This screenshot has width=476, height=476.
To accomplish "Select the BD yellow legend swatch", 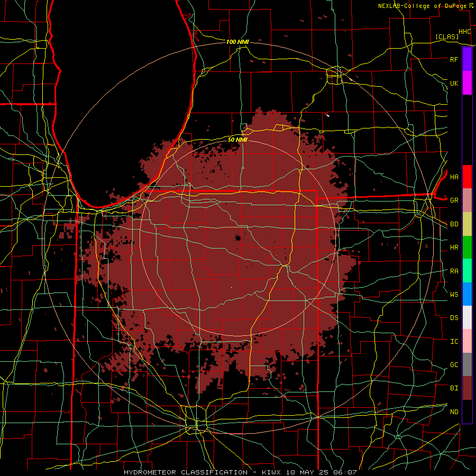I will 467,224.
